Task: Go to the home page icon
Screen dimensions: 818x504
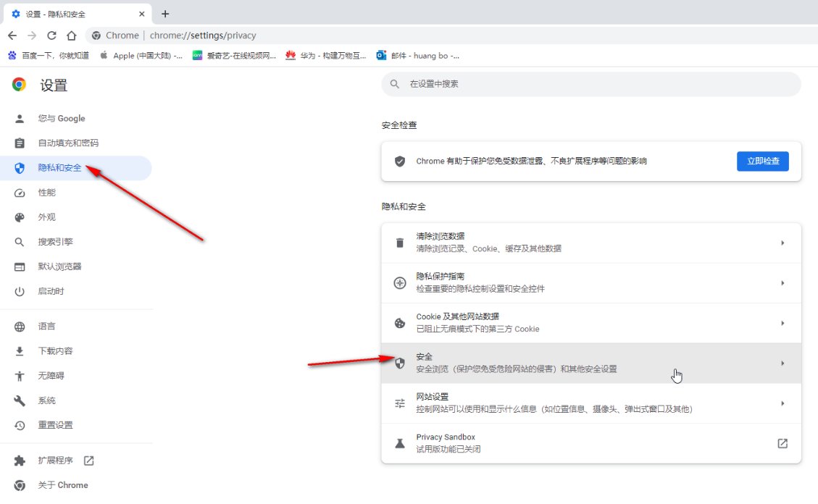Action: pyautogui.click(x=72, y=35)
